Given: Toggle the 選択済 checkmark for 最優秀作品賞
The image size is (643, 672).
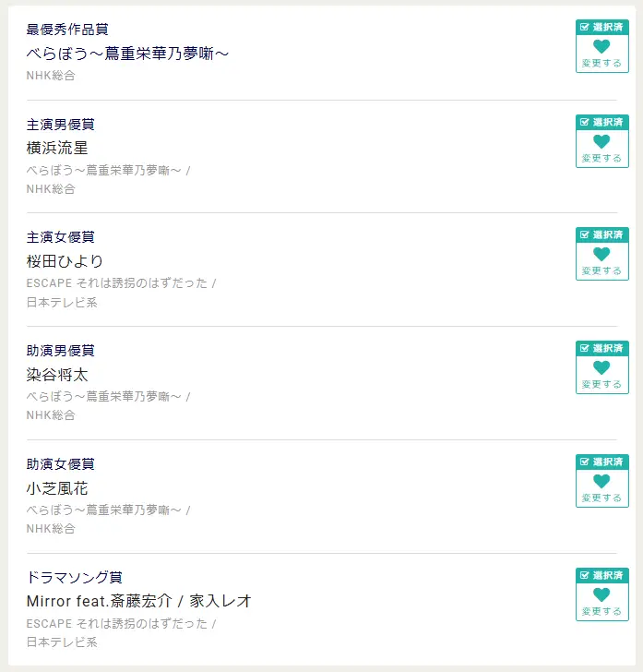Looking at the screenshot, I should [585, 27].
